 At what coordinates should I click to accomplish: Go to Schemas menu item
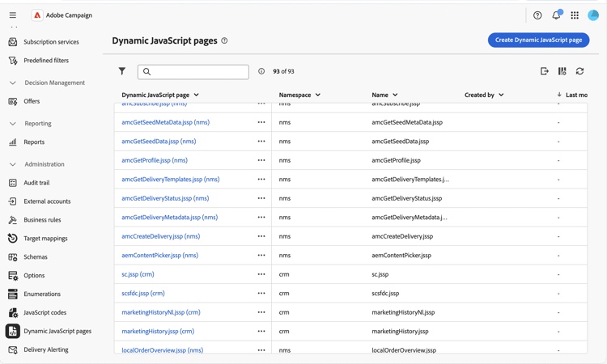pyautogui.click(x=36, y=257)
